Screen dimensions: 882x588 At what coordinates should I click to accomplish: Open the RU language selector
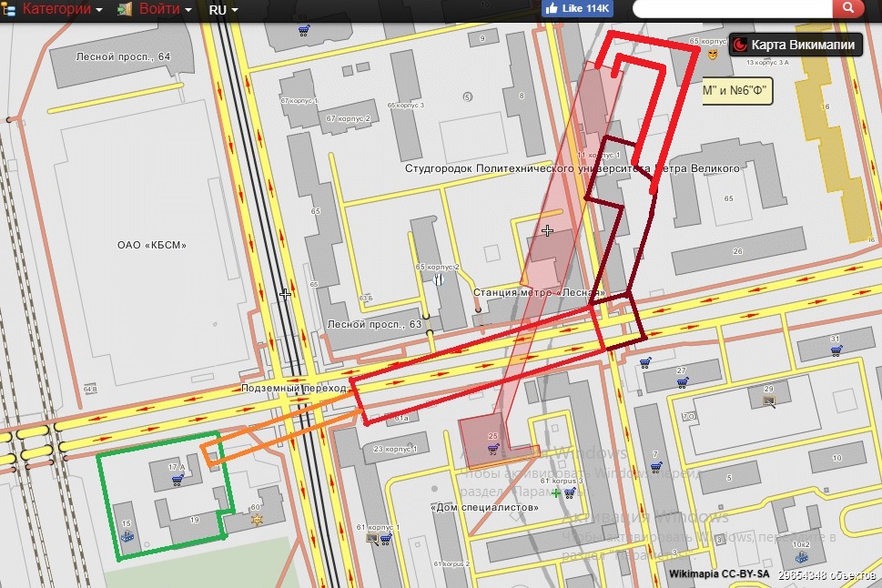coord(223,9)
